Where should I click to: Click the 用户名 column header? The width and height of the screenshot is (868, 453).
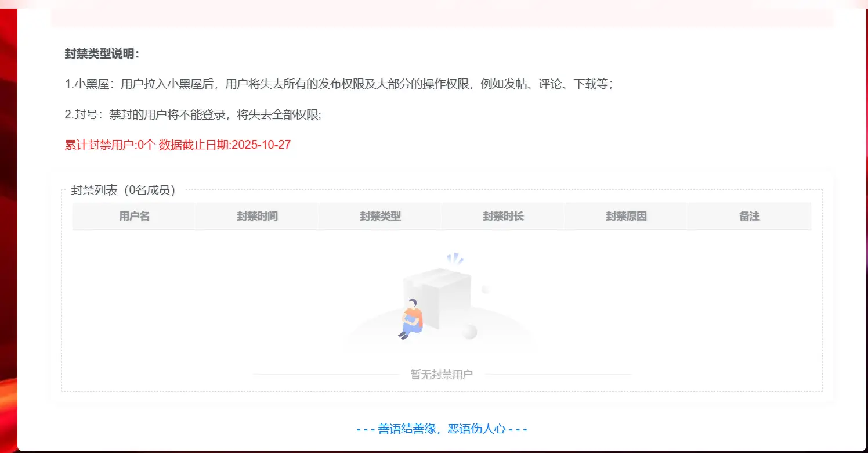click(134, 216)
